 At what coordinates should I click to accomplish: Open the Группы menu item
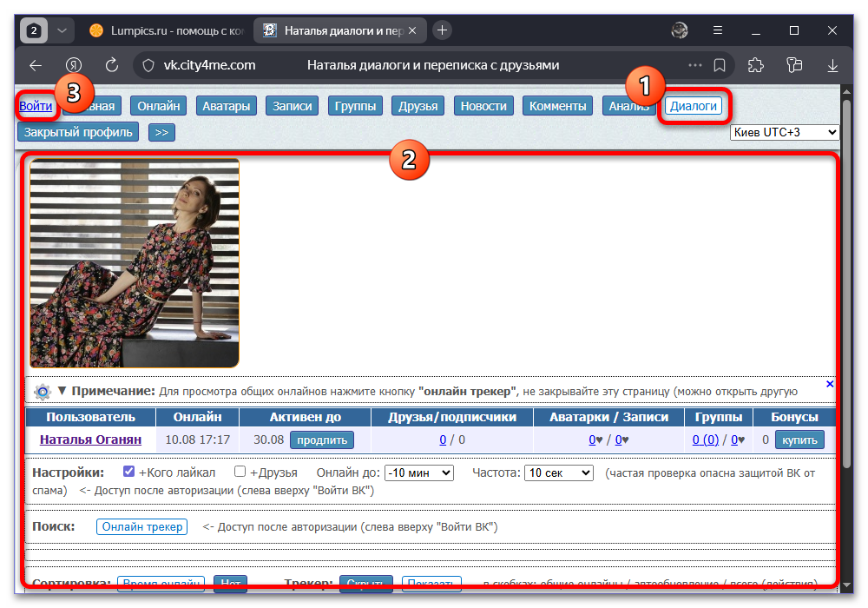(x=355, y=106)
